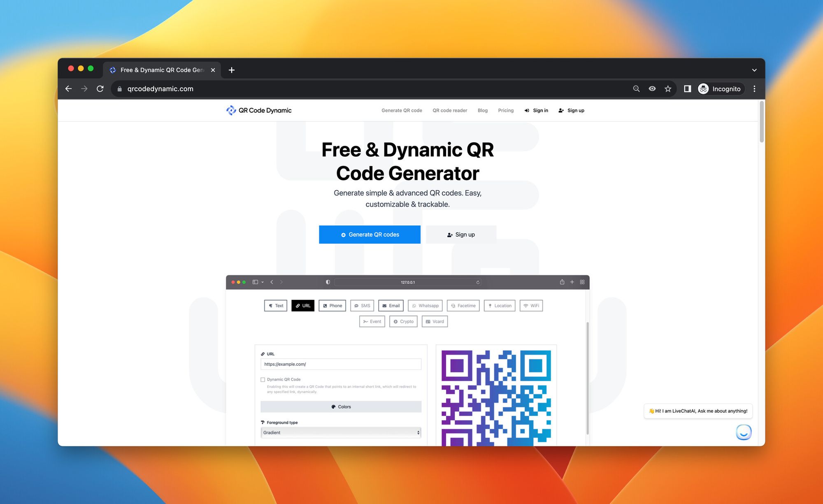823x504 pixels.
Task: Select the Email QR type icon
Action: click(391, 305)
